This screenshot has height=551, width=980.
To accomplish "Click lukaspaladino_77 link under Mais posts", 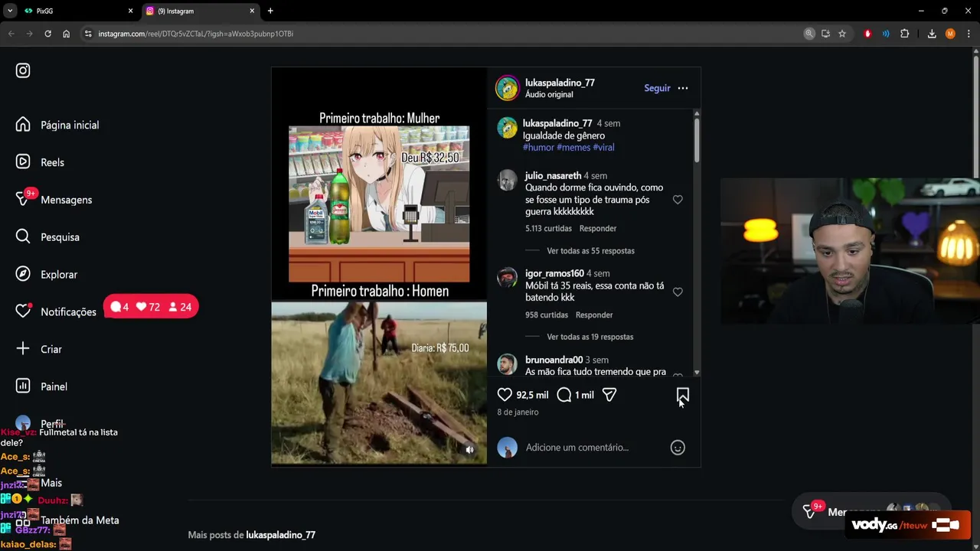I will coord(280,535).
